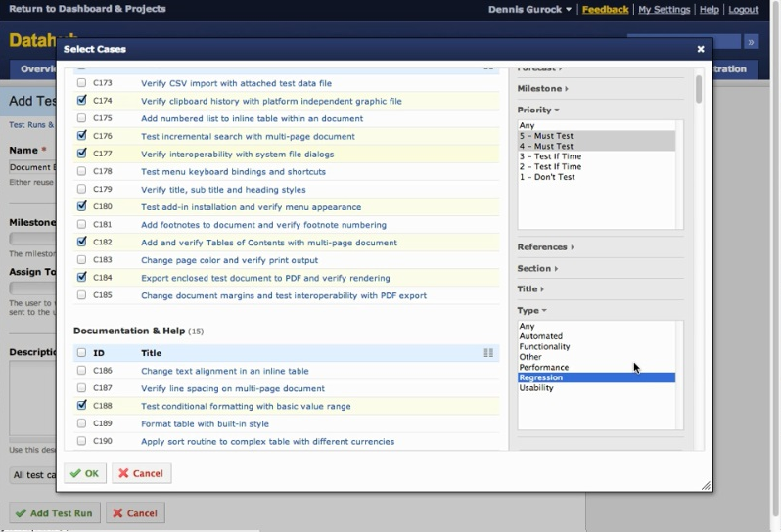Viewport: 781px width, 532px height.
Task: Click the filter panel scrollbar thumb
Action: (699, 89)
